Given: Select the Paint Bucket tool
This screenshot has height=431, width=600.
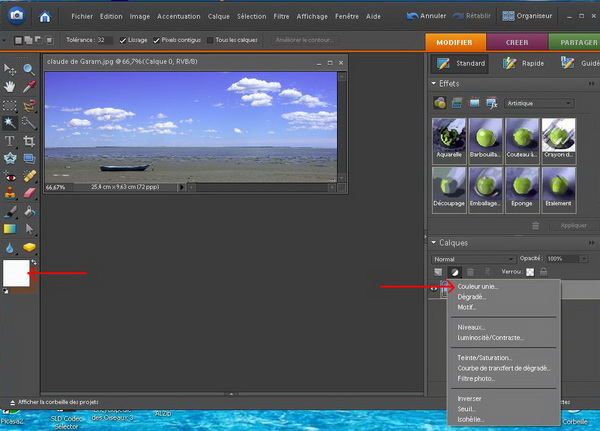Looking at the screenshot, I should point(29,212).
